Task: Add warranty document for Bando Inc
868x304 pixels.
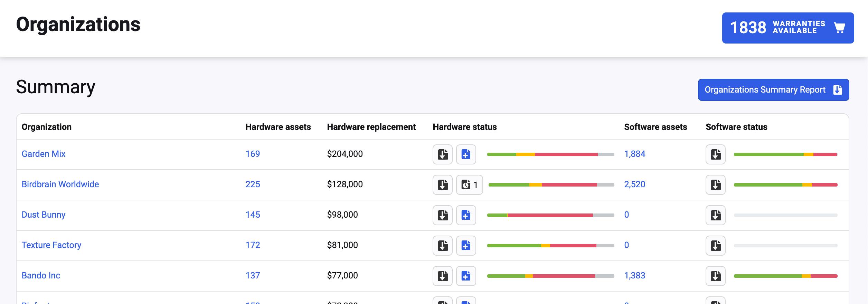Action: pyautogui.click(x=466, y=276)
